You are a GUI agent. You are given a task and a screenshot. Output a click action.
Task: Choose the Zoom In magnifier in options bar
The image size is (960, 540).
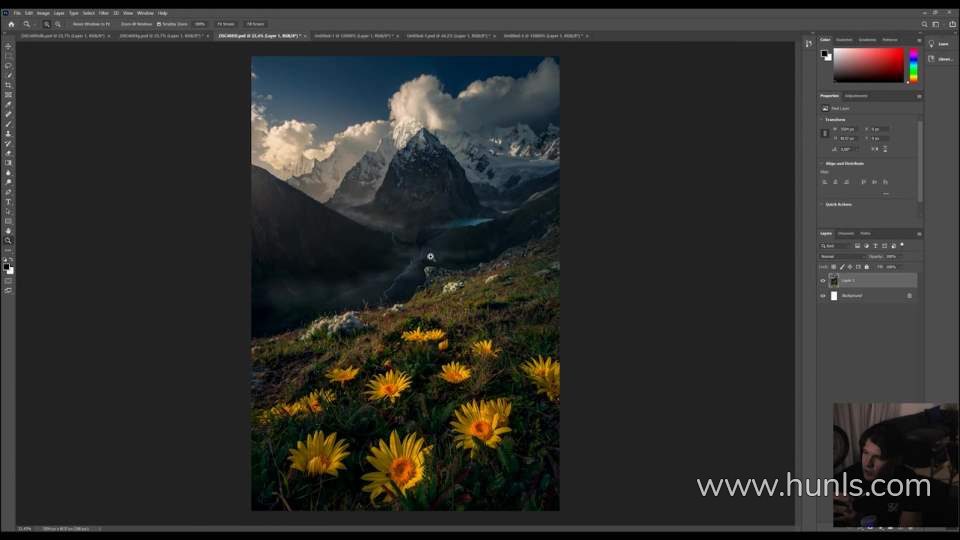pyautogui.click(x=47, y=24)
